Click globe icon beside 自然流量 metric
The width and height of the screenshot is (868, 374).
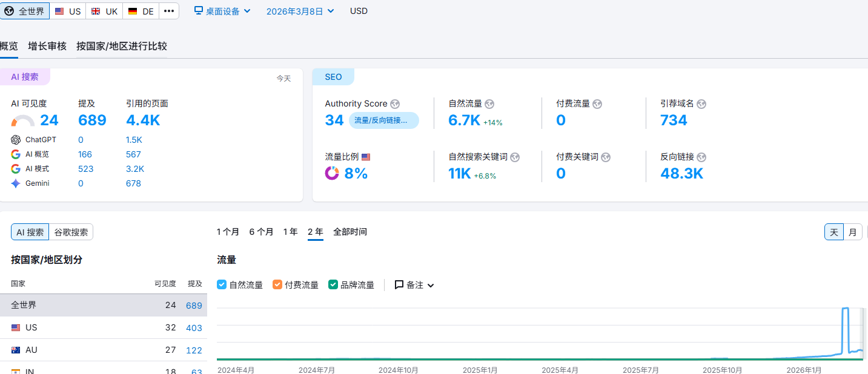(490, 104)
